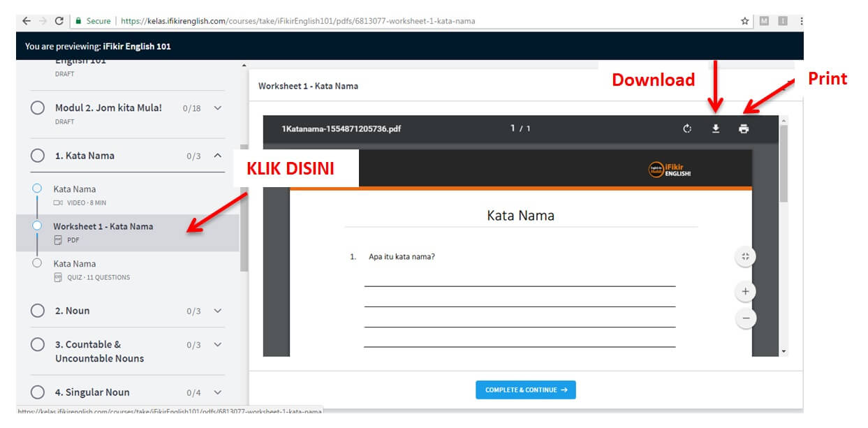The height and width of the screenshot is (428, 868).
Task: Click the 0/4 progress count for 4. Singular Noun
Action: (x=194, y=392)
